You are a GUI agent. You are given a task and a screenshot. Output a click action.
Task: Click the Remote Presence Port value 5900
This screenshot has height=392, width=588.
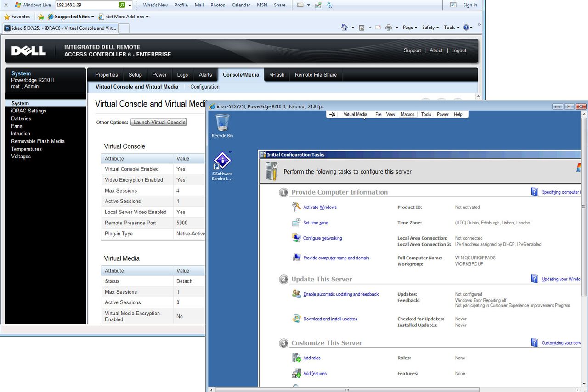pyautogui.click(x=182, y=223)
